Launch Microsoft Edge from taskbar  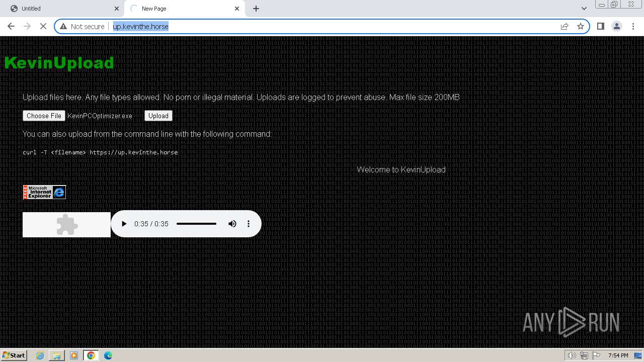[108, 355]
